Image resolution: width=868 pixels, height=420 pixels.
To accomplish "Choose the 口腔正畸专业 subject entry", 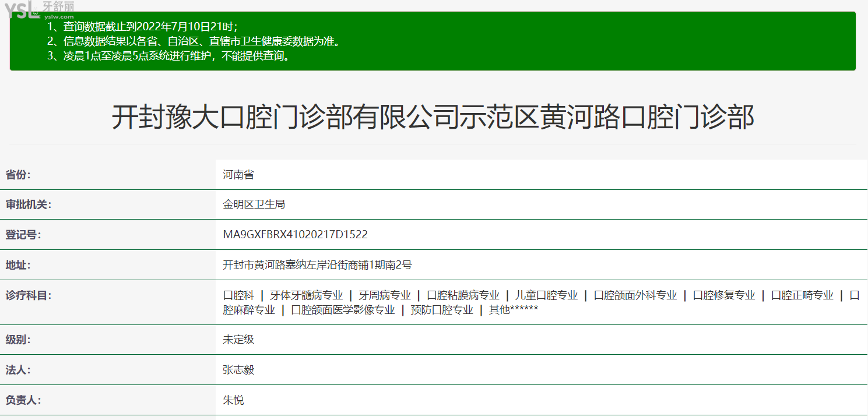I will click(802, 295).
